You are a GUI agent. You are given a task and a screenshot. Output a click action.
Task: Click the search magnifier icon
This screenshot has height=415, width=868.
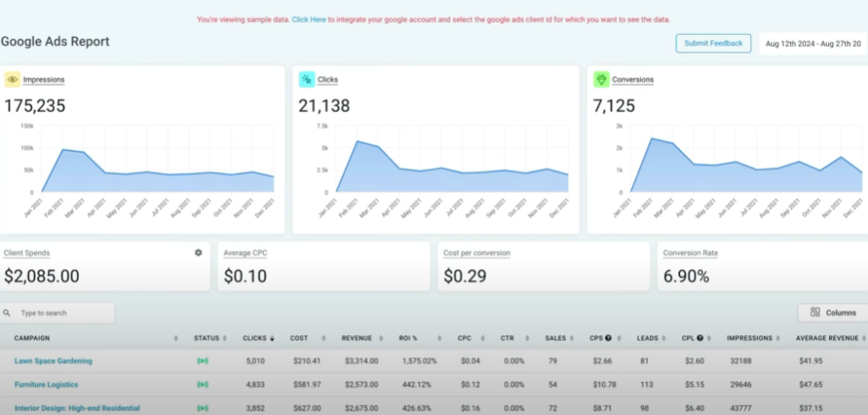tap(7, 313)
